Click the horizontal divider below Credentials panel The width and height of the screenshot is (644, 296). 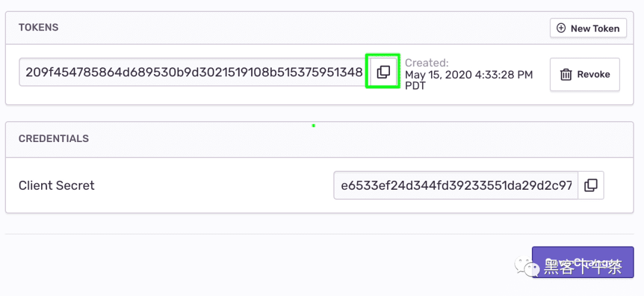pos(319,234)
